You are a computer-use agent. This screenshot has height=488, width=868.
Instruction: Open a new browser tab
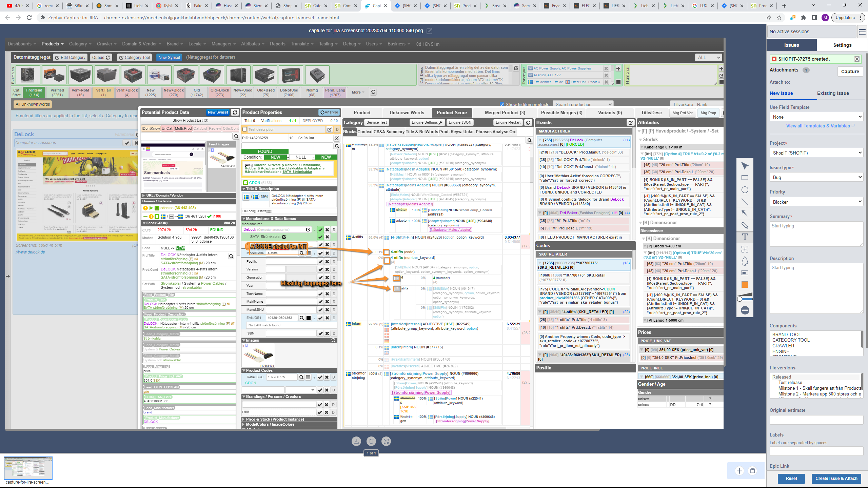[x=784, y=5]
